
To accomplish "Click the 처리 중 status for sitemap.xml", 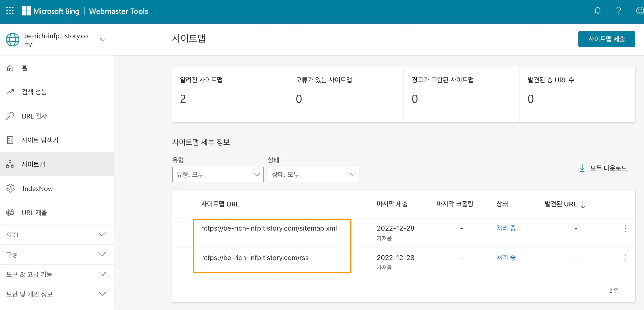I will [x=506, y=228].
